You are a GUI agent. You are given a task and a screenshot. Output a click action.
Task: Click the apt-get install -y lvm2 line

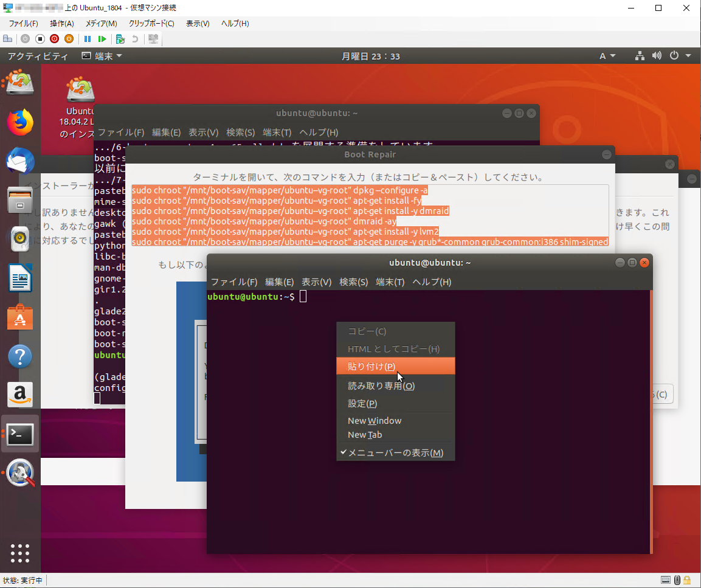tap(285, 232)
